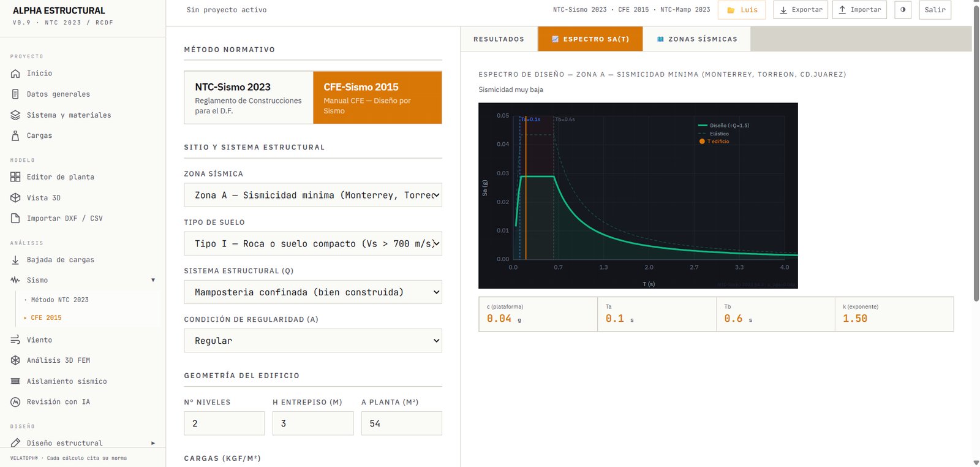Click the N° niveles input field

point(224,423)
